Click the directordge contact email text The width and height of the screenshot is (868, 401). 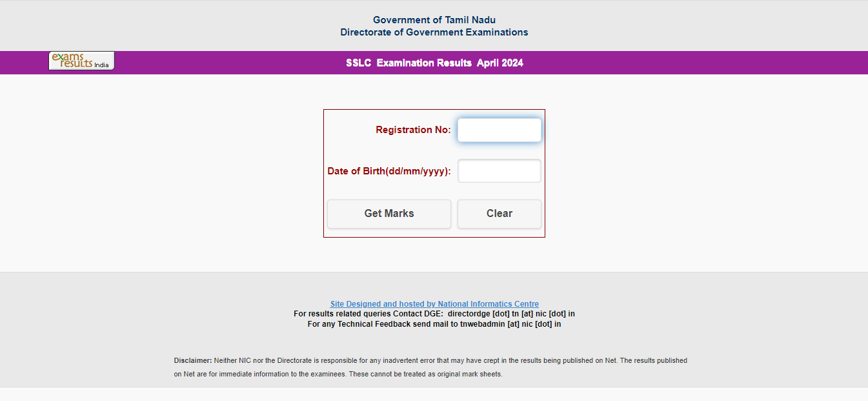point(510,314)
